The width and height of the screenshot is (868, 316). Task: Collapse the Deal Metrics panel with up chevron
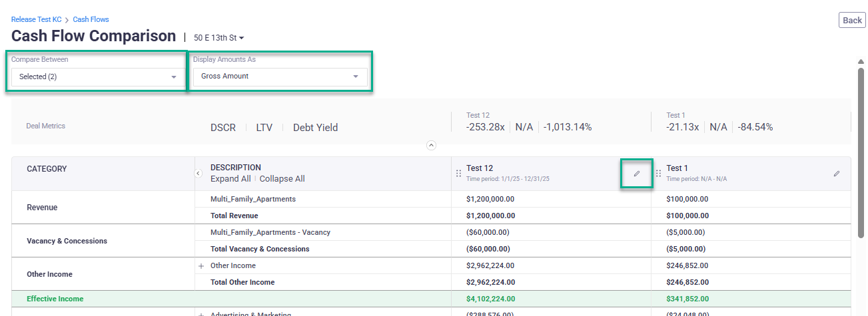[x=431, y=145]
